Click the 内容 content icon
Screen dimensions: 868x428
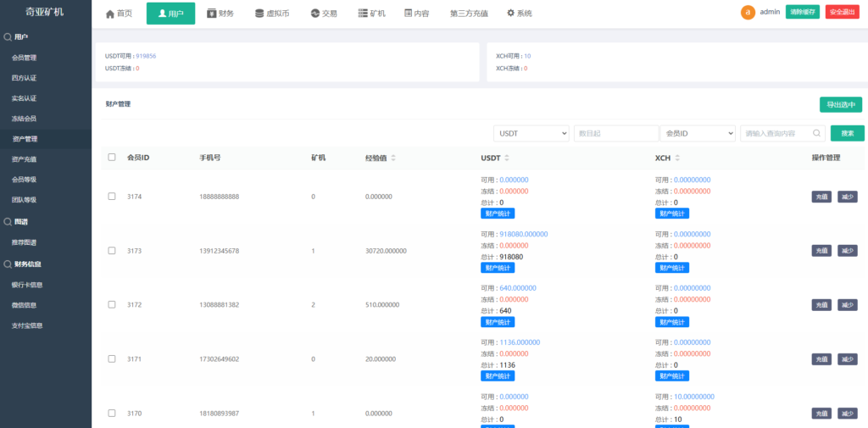coord(408,14)
